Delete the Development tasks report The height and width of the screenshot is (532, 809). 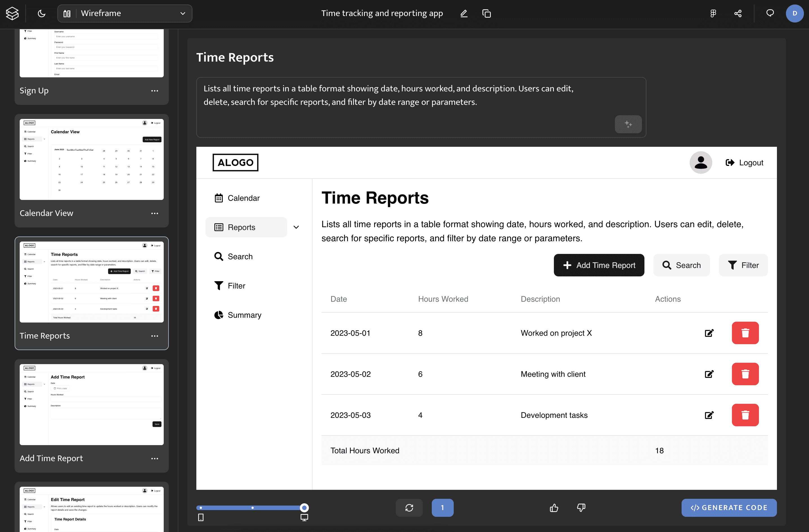(x=745, y=415)
